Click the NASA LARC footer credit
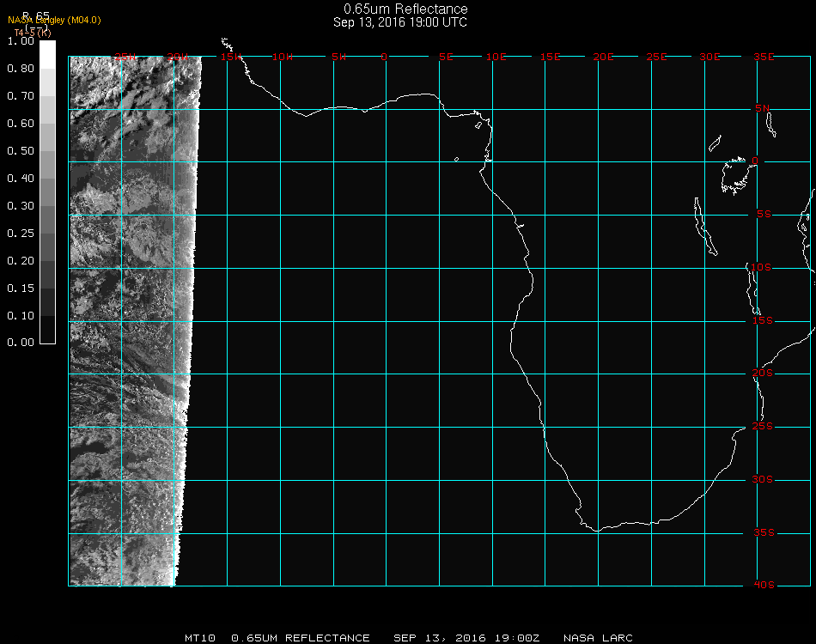816x644 pixels. 598,638
